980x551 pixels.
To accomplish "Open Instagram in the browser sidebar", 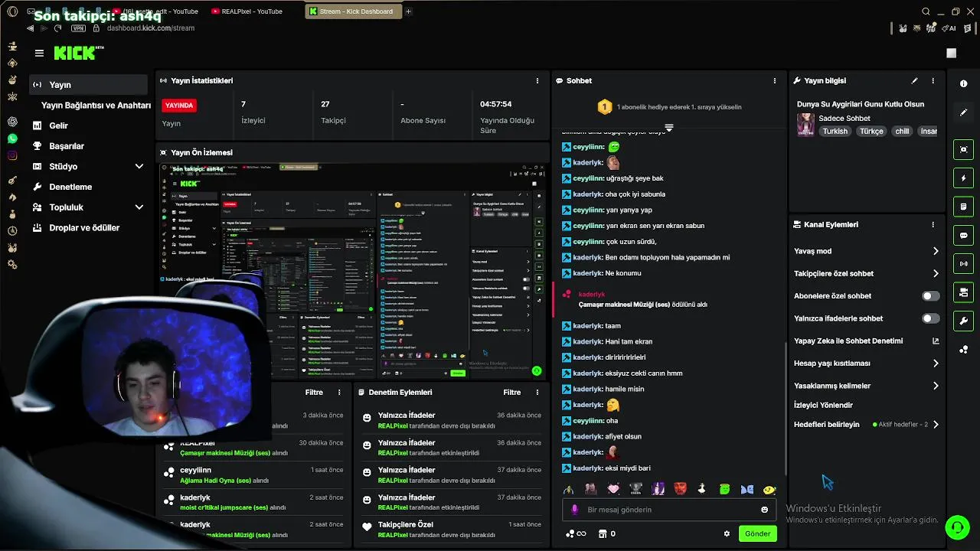I will click(x=12, y=155).
